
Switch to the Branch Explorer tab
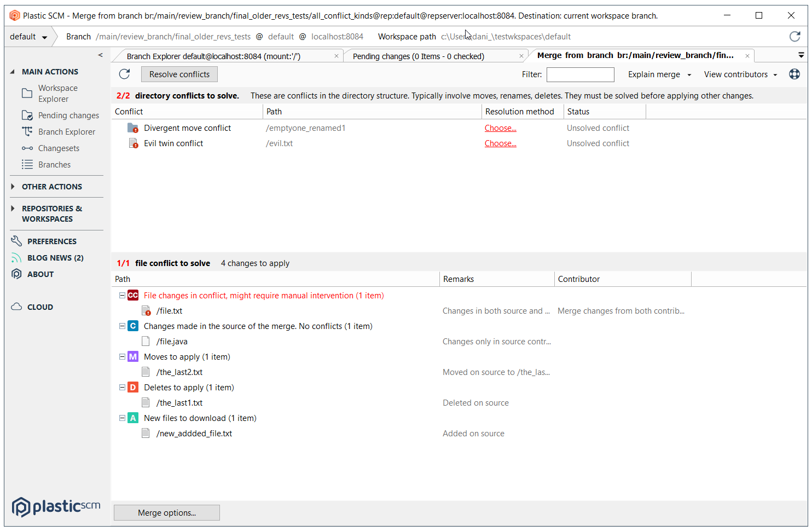pos(227,55)
